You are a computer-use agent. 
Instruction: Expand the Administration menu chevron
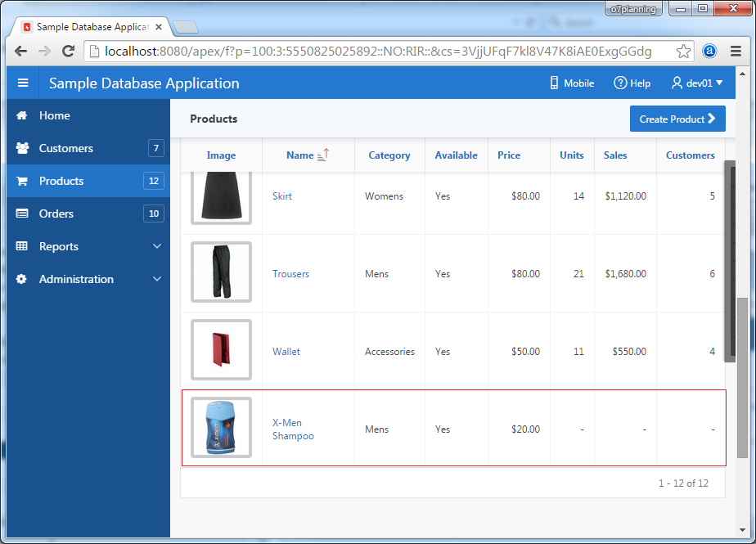click(157, 279)
